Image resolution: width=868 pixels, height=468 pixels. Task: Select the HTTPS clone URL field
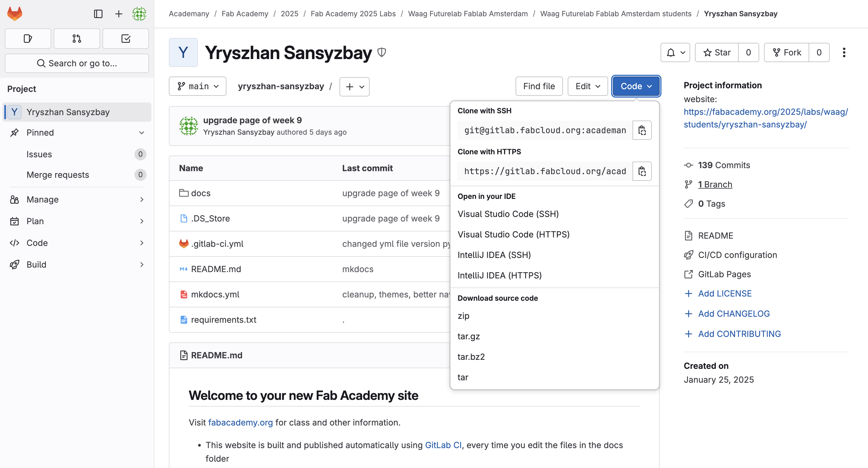545,171
